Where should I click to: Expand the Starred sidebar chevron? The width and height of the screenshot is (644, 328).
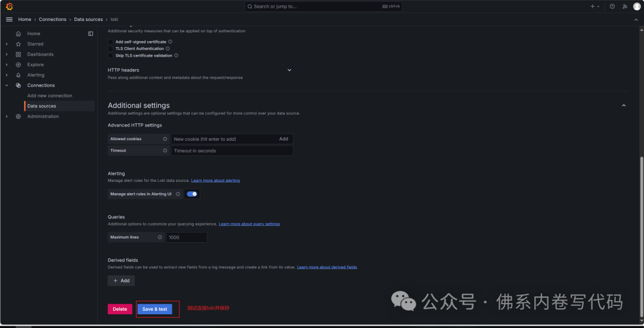click(x=7, y=44)
